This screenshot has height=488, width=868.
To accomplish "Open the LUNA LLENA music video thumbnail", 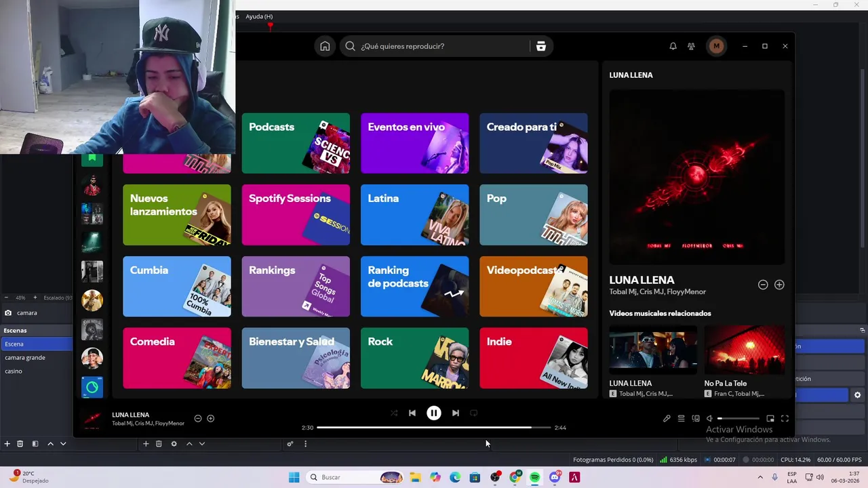I will tap(653, 350).
